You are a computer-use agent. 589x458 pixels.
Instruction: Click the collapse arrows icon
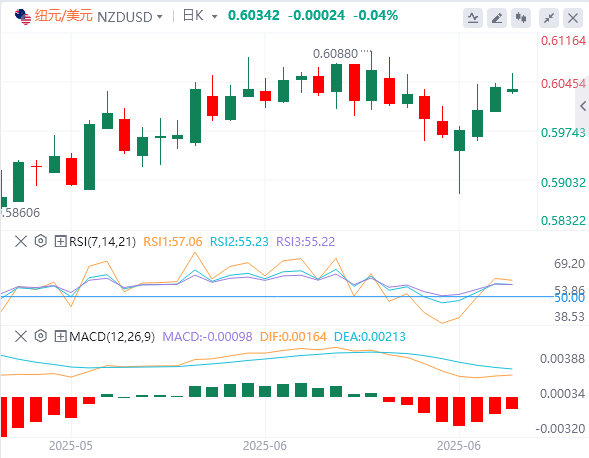549,18
